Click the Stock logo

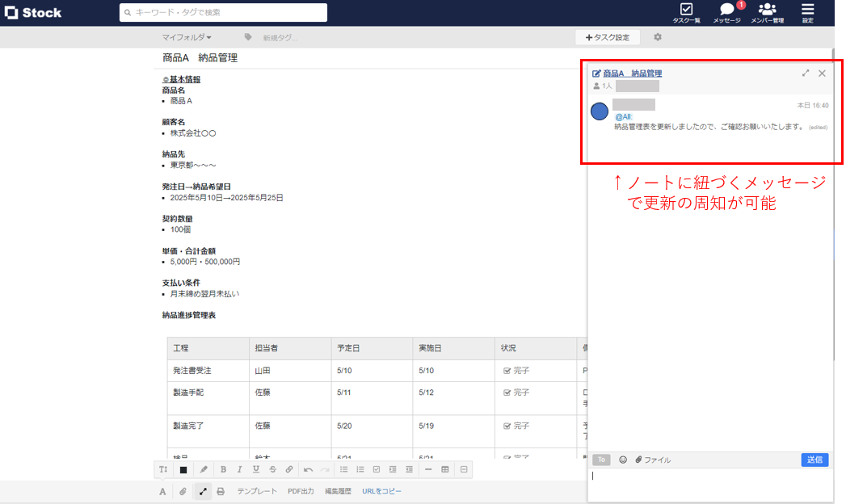(x=33, y=12)
